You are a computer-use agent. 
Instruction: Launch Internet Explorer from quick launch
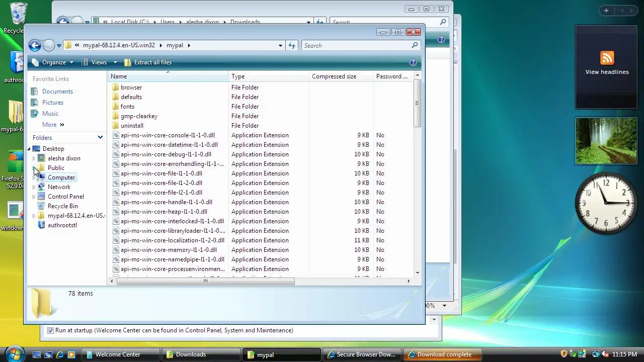[60, 354]
